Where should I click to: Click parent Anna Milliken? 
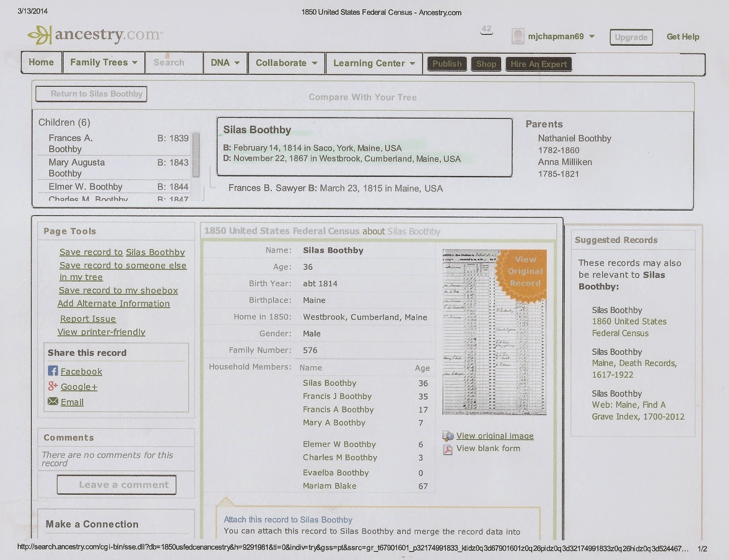click(x=565, y=162)
